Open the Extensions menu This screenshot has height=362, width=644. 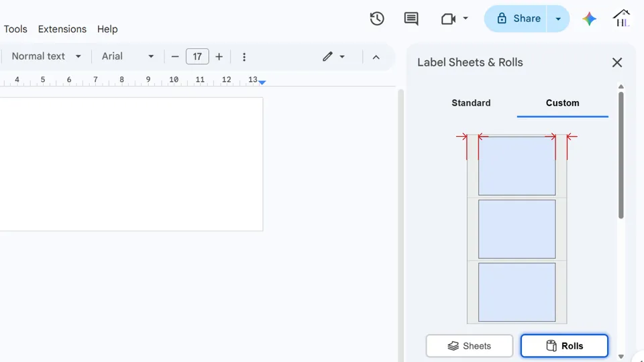pos(62,29)
